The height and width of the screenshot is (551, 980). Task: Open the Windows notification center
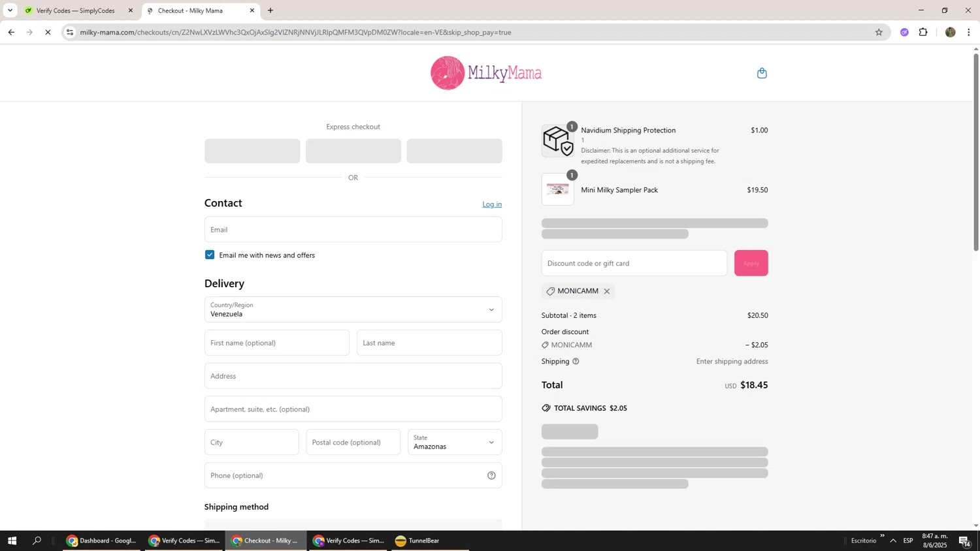coord(964,541)
